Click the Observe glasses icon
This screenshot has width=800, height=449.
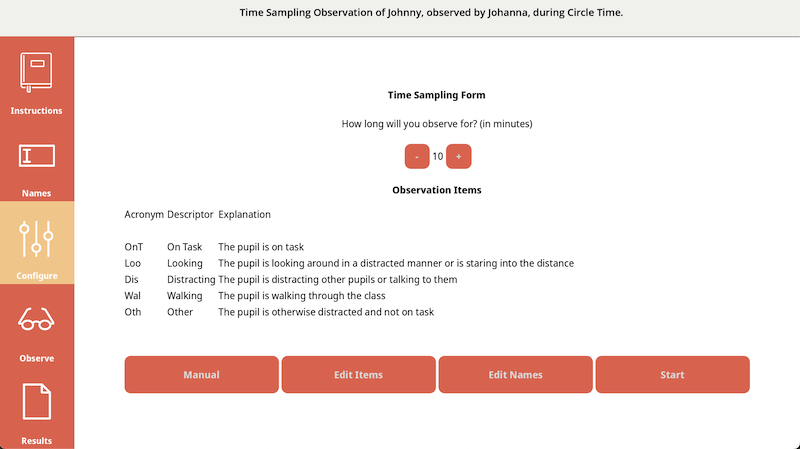coord(36,321)
